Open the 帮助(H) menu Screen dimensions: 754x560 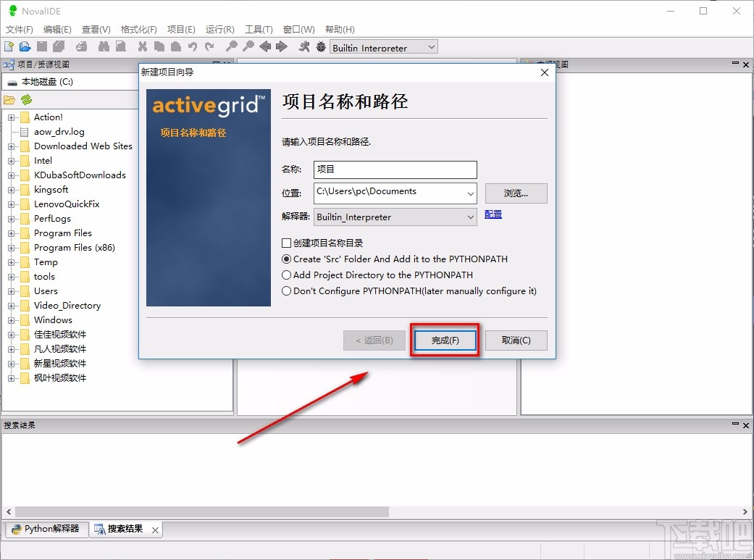340,30
